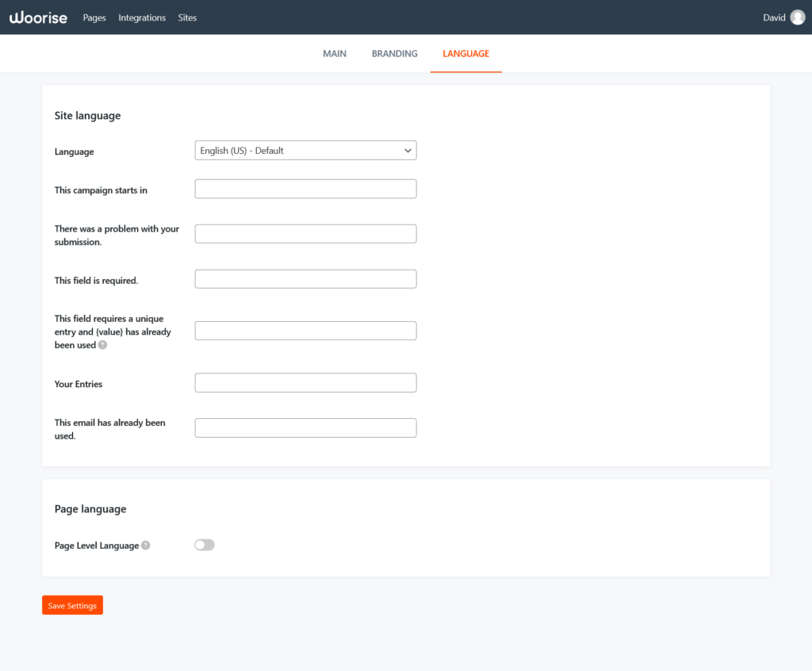Image resolution: width=812 pixels, height=671 pixels.
Task: Open the Language dropdown
Action: (x=305, y=151)
